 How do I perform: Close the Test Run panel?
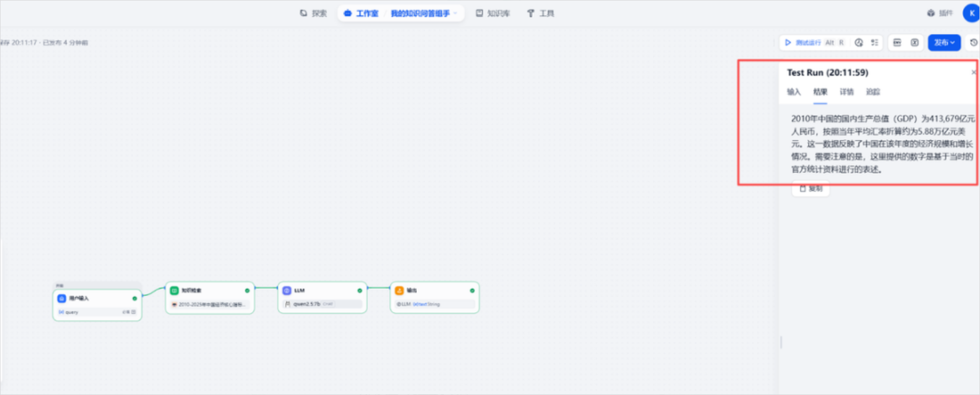click(x=973, y=73)
